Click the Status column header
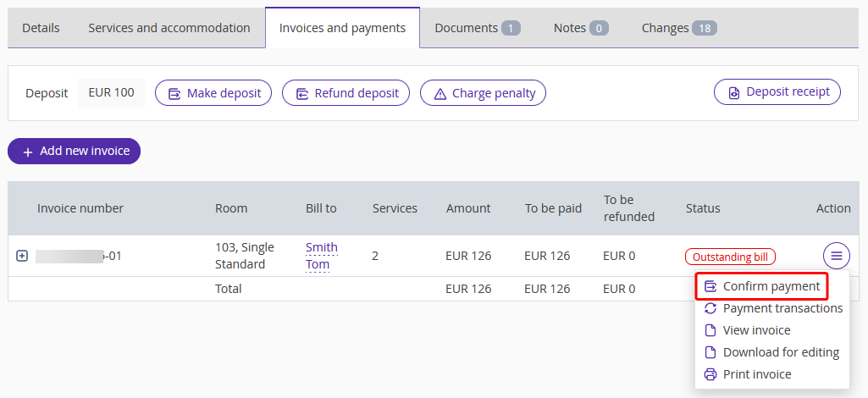This screenshot has height=398, width=868. (x=703, y=208)
